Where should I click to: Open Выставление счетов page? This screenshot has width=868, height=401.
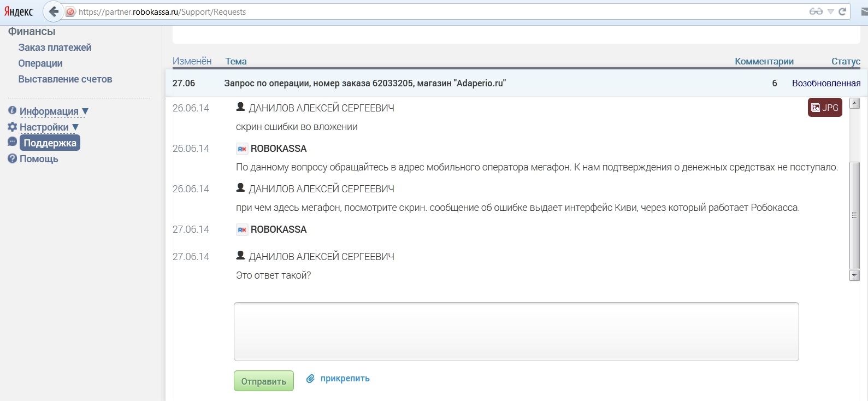coord(65,79)
